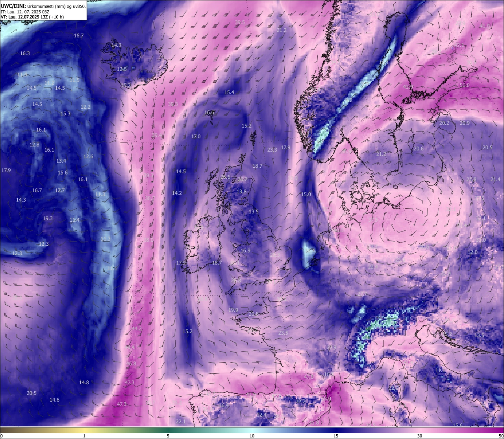Click the 13.8 value over Scotland

click(x=241, y=191)
